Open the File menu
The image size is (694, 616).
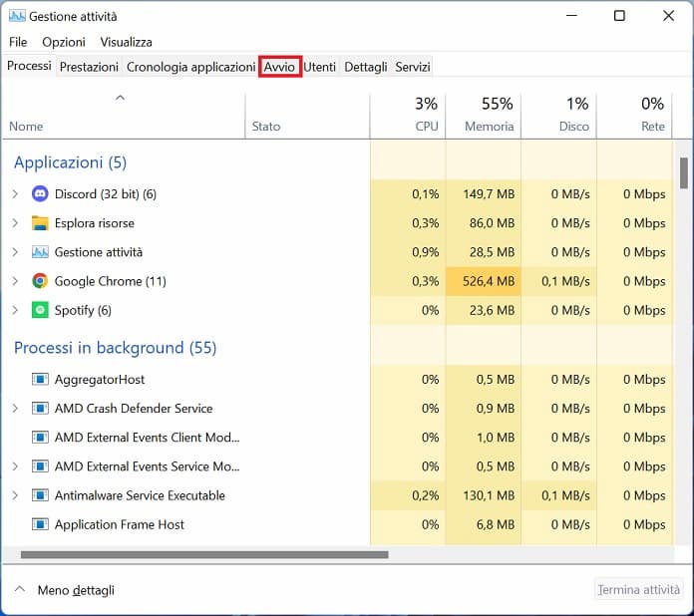(x=18, y=42)
